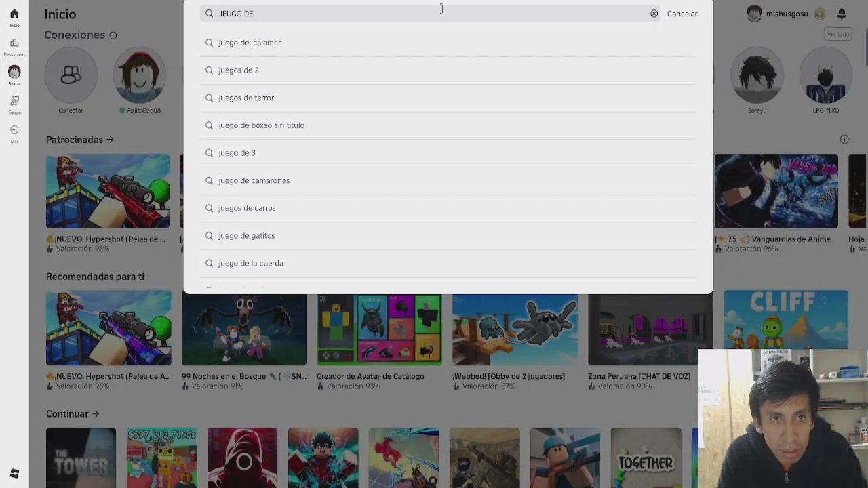Open Destacadas charts icon in sidebar
This screenshot has width=868, height=488.
[14, 43]
